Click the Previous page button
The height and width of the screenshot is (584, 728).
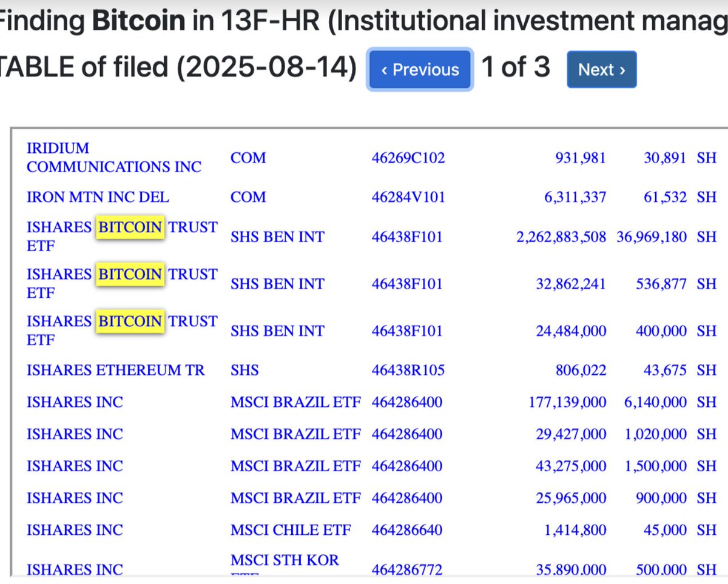420,70
